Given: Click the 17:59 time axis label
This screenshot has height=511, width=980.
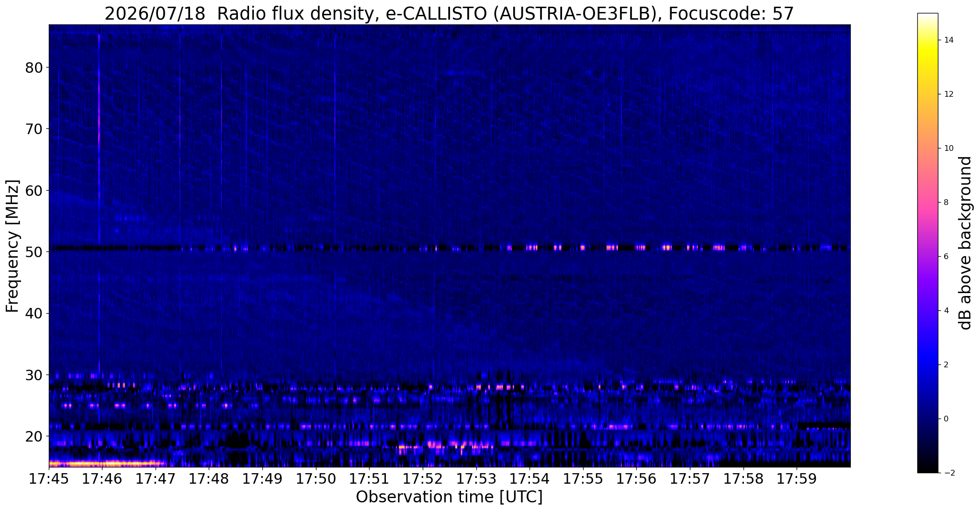Looking at the screenshot, I should (797, 479).
